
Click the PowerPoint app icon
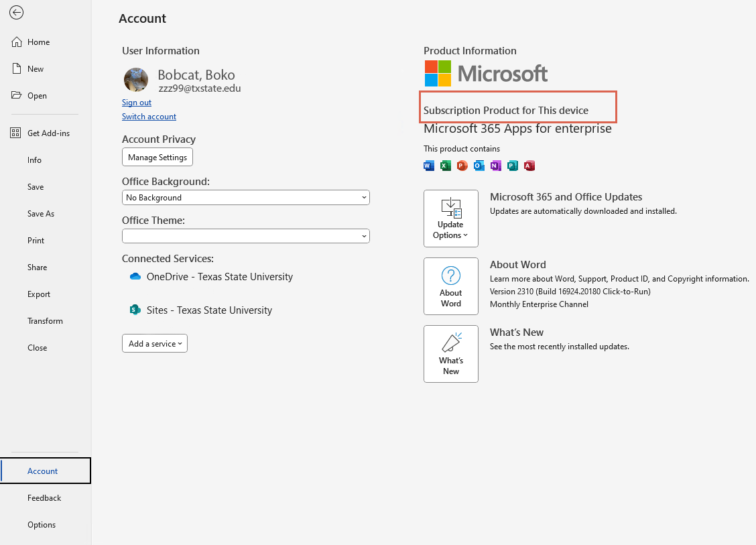point(462,166)
